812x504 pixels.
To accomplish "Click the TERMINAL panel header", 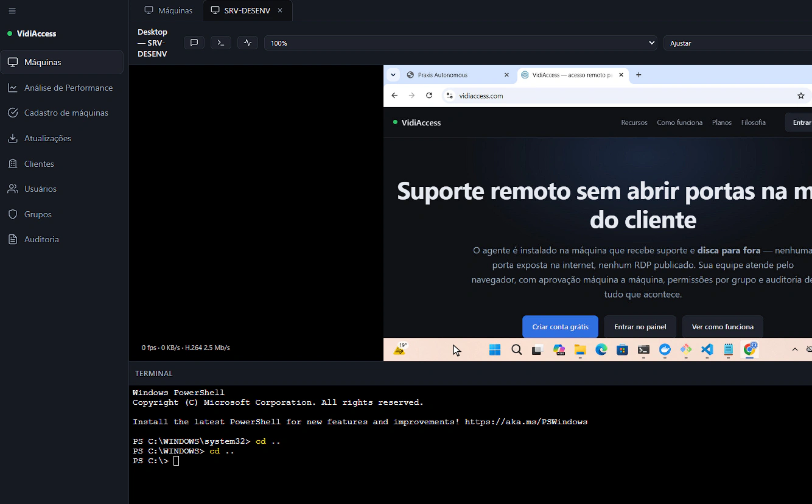I will [x=154, y=373].
